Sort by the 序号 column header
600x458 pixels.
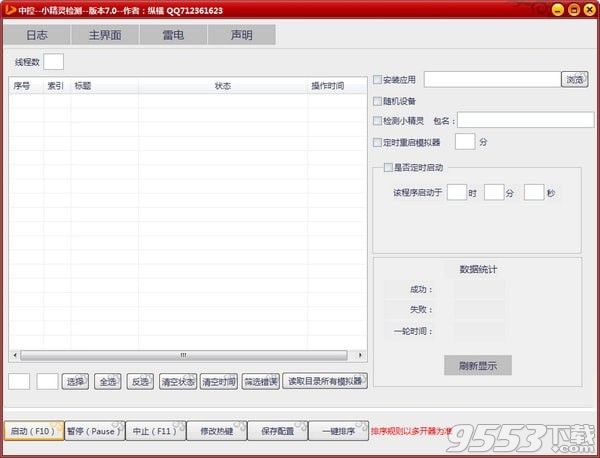26,86
